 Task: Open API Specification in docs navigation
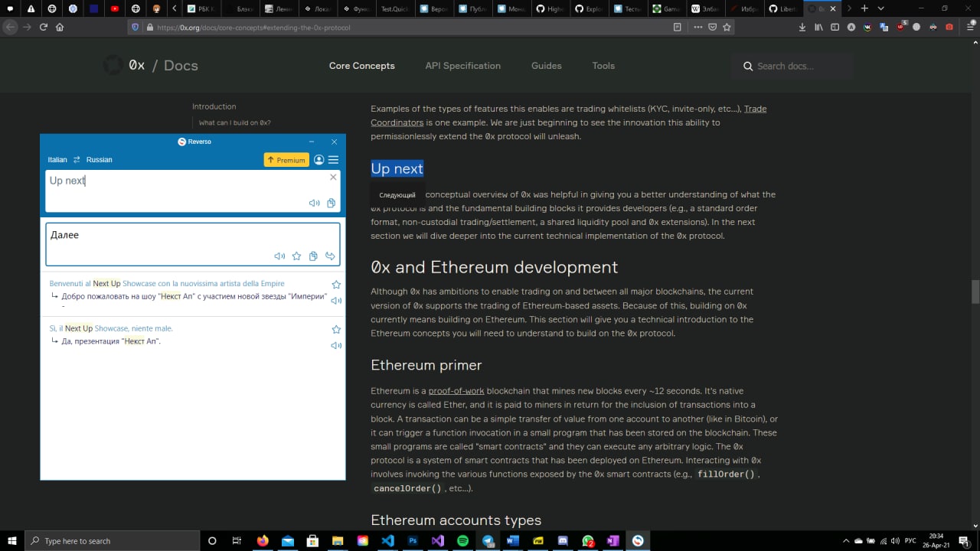click(x=463, y=66)
